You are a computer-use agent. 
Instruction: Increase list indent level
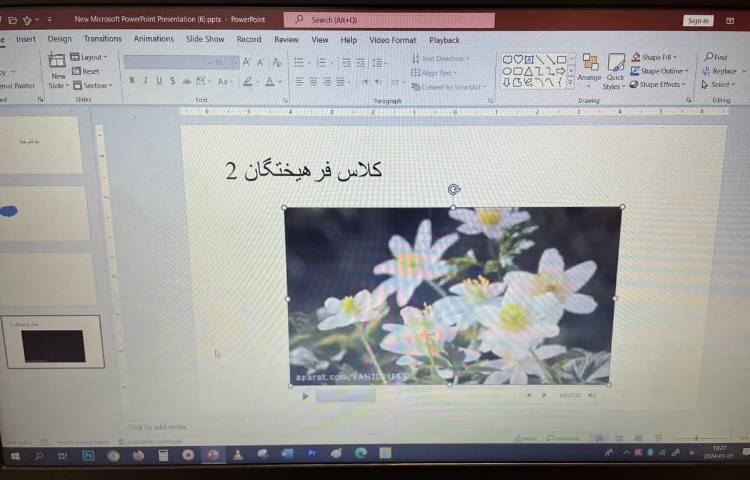(x=360, y=63)
